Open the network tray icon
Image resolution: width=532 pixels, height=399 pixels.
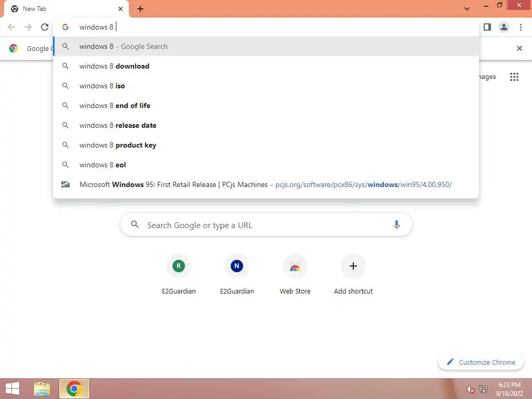pos(483,389)
